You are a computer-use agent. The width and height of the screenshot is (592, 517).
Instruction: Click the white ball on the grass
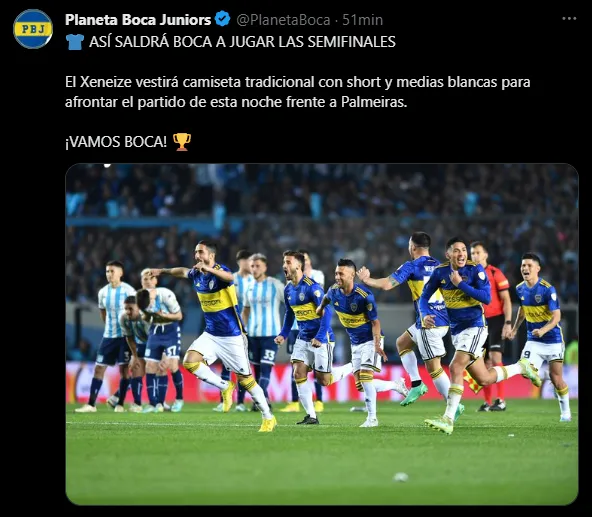(x=400, y=477)
